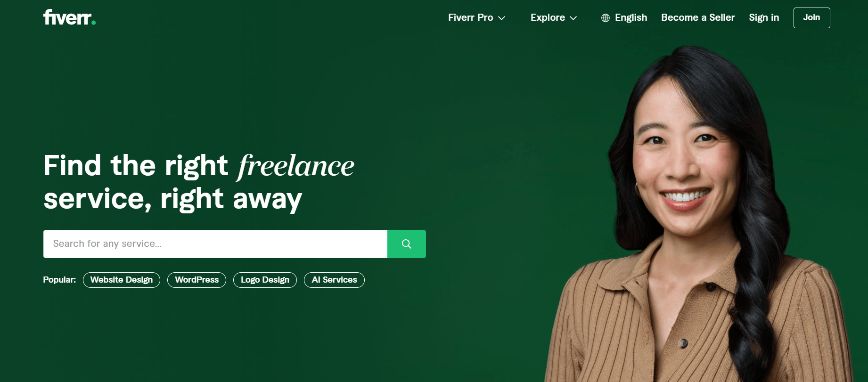The width and height of the screenshot is (868, 382).
Task: Click the green magnifying glass search button
Action: [x=407, y=244]
